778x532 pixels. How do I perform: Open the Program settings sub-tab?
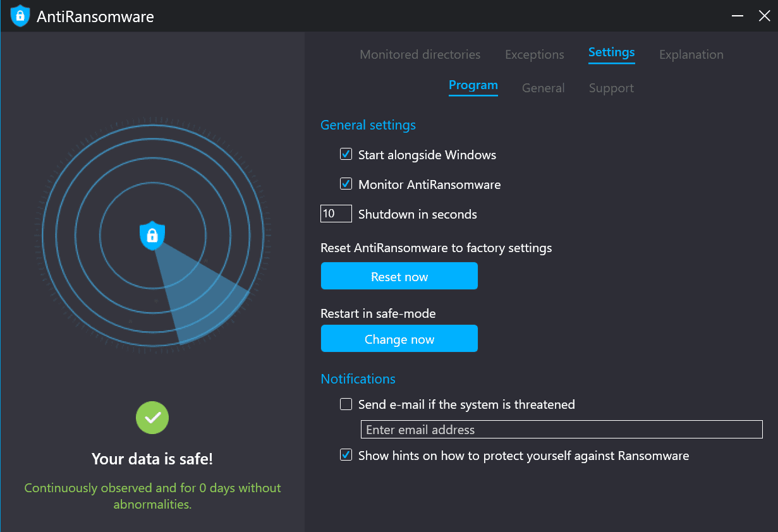[x=473, y=85]
